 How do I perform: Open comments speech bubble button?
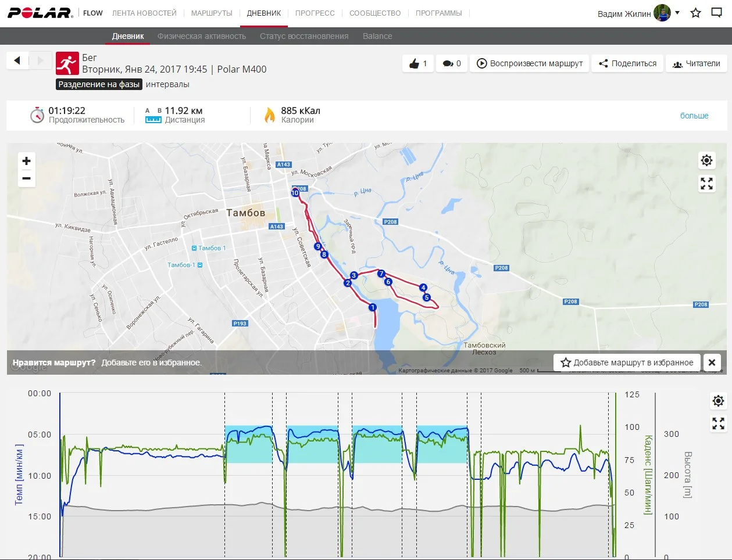tap(452, 63)
